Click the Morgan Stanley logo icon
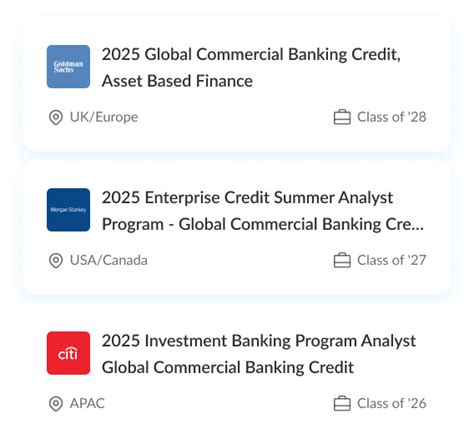This screenshot has width=474, height=438. pyautogui.click(x=68, y=210)
